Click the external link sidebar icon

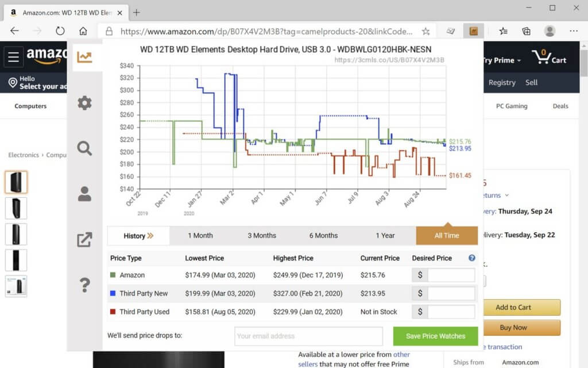point(84,240)
